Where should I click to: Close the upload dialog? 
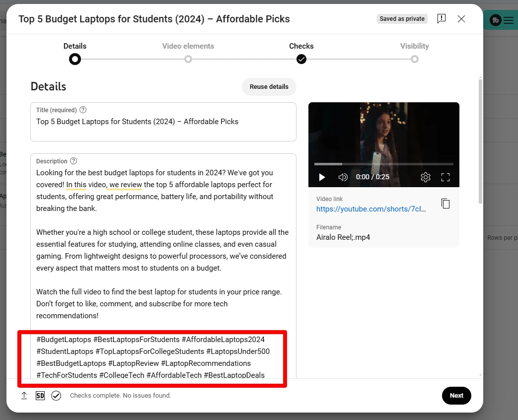pyautogui.click(x=461, y=19)
